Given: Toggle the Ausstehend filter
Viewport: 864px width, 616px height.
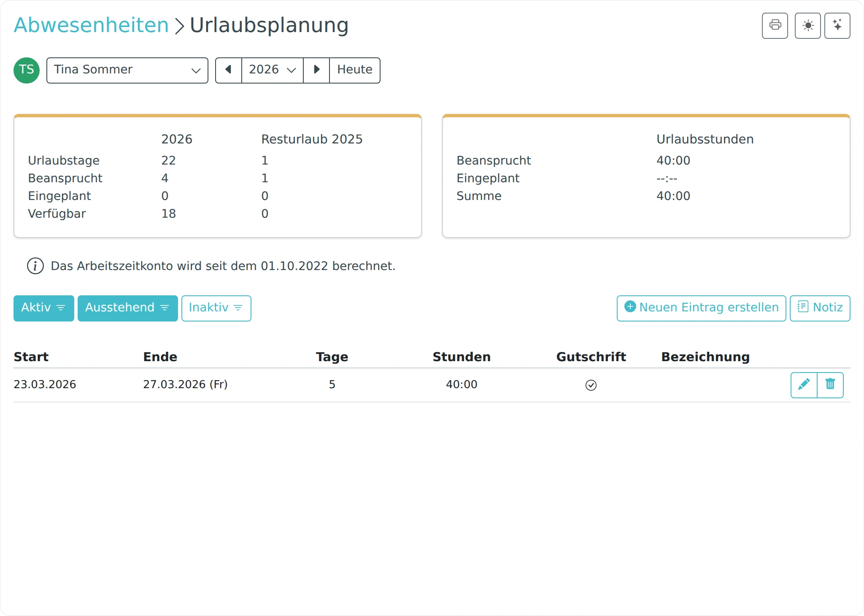Looking at the screenshot, I should (128, 308).
